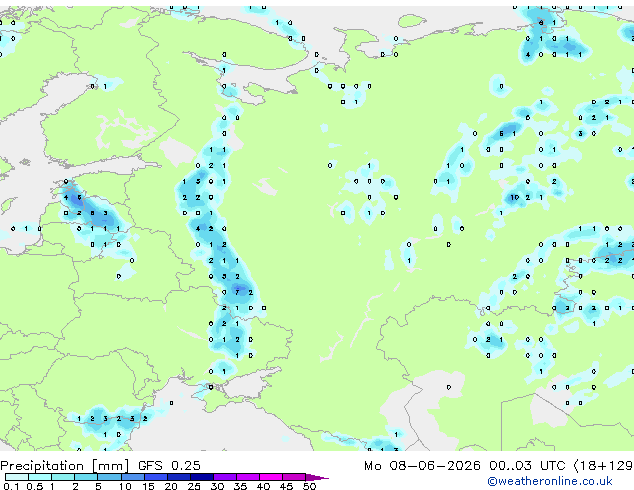Click the legend label '25'

coord(194,486)
